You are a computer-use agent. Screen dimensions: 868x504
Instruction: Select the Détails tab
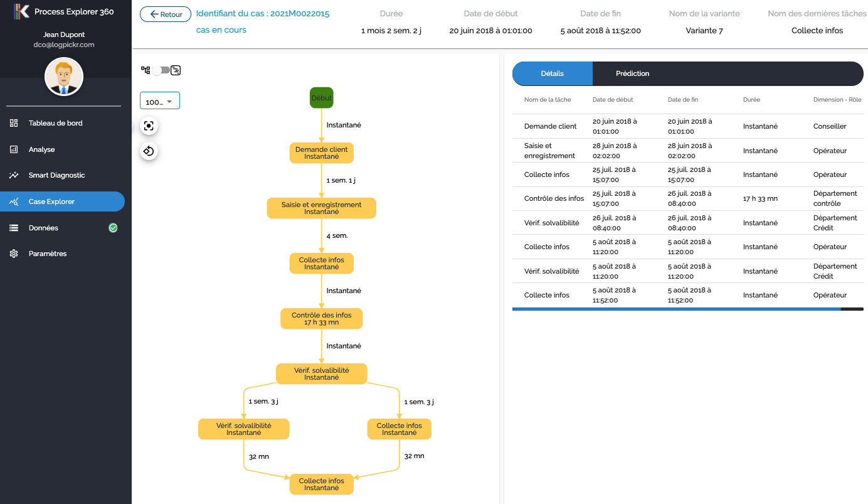tap(552, 73)
